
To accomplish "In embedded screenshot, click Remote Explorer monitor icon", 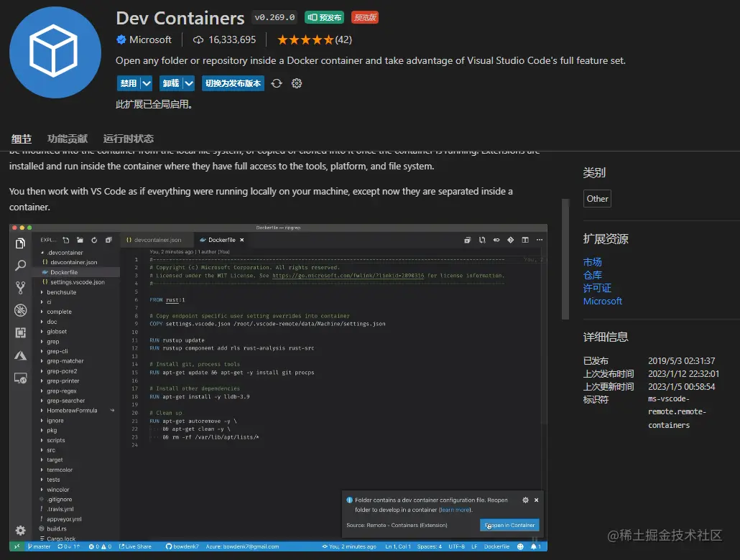I will point(20,378).
